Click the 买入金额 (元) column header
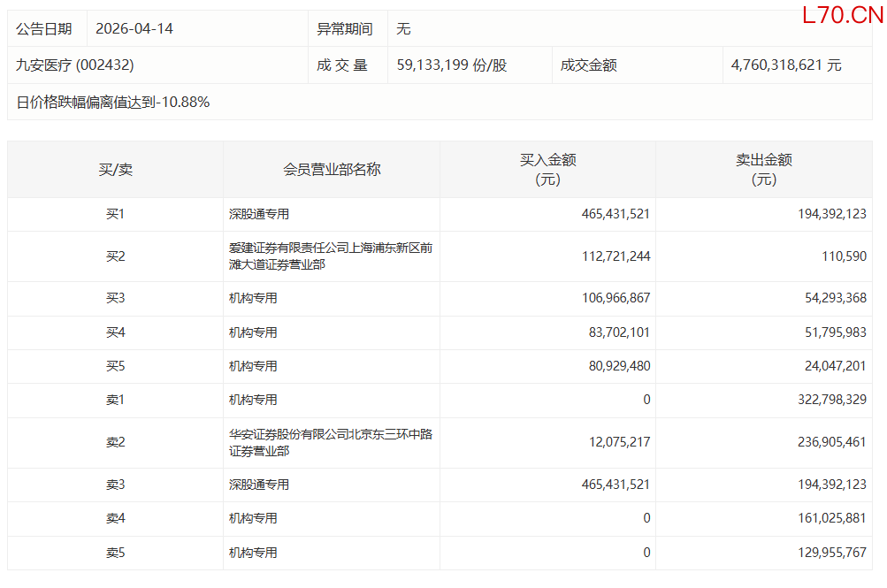 (547, 170)
